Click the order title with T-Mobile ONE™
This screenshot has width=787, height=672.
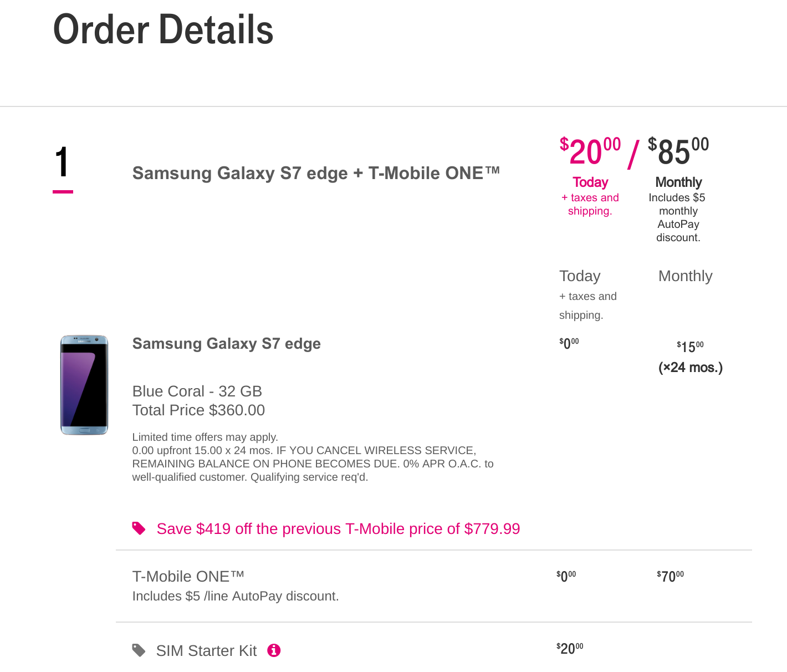pyautogui.click(x=316, y=173)
